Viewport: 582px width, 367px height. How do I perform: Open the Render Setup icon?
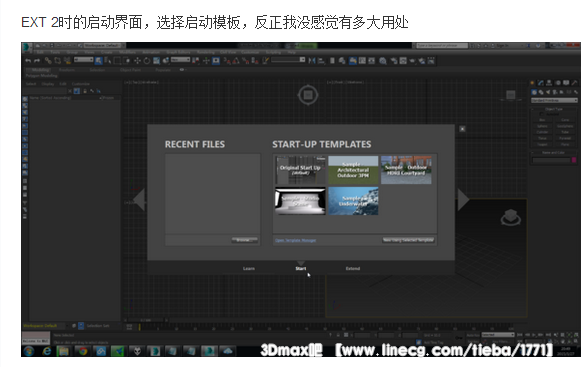(393, 60)
